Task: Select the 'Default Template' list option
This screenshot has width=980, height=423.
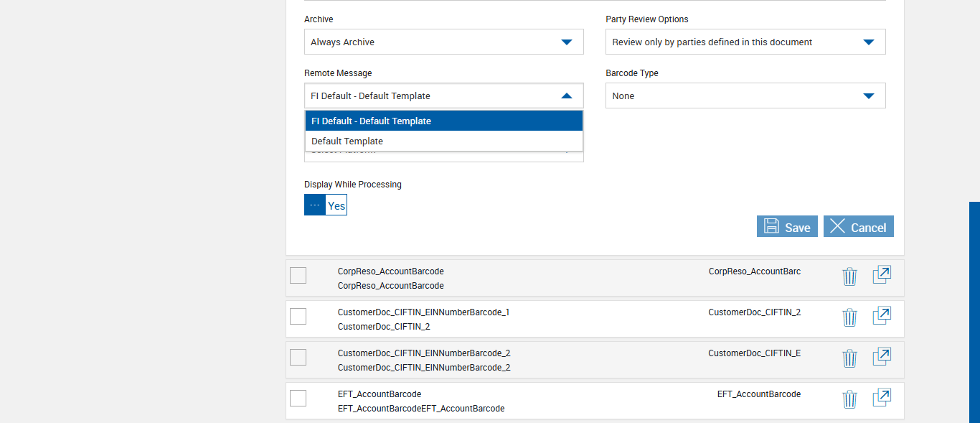Action: pyautogui.click(x=443, y=141)
